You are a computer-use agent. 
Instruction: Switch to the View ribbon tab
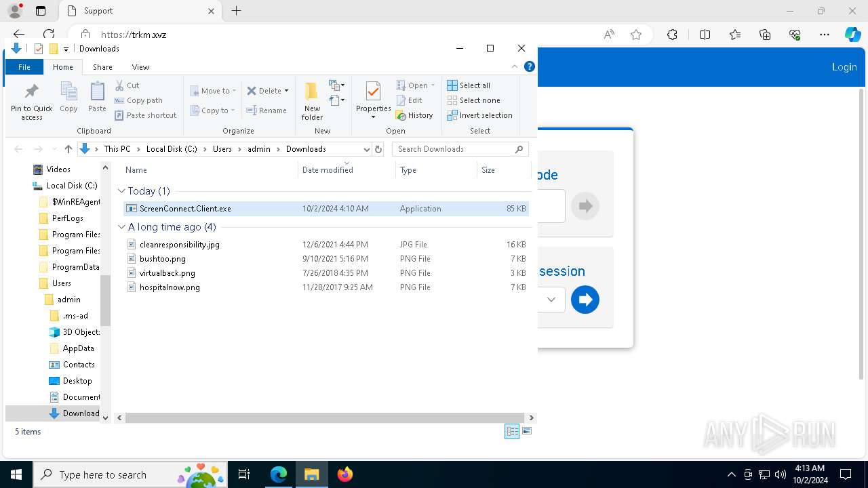pos(140,67)
